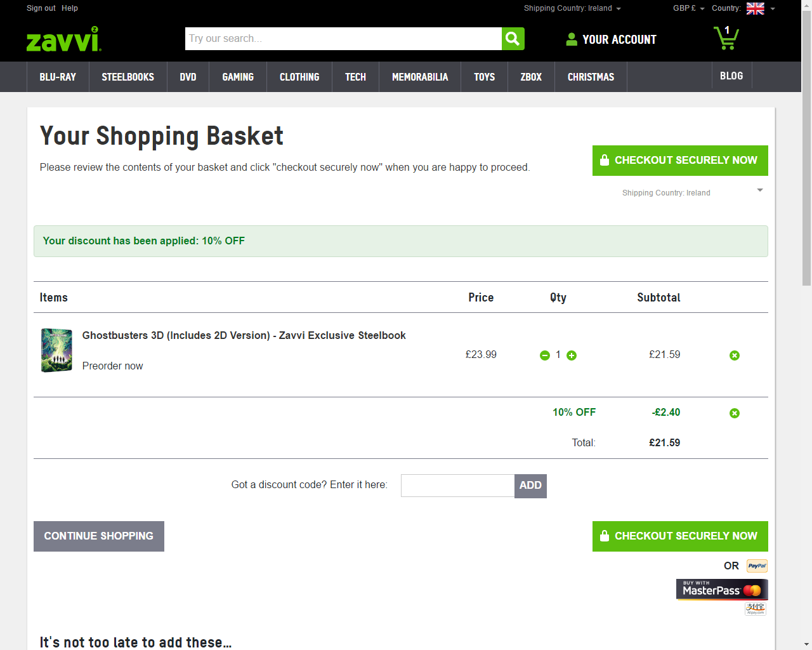The height and width of the screenshot is (650, 812).
Task: Open the Toys menu
Action: point(484,77)
